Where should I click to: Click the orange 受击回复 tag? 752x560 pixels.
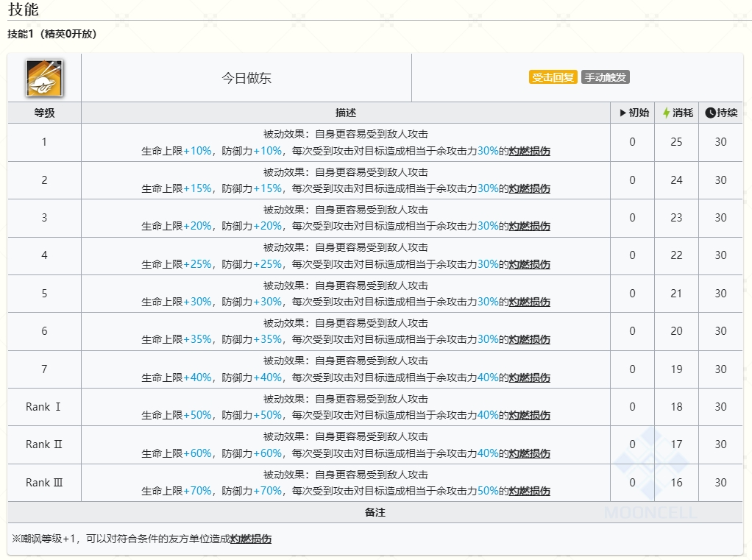(553, 77)
